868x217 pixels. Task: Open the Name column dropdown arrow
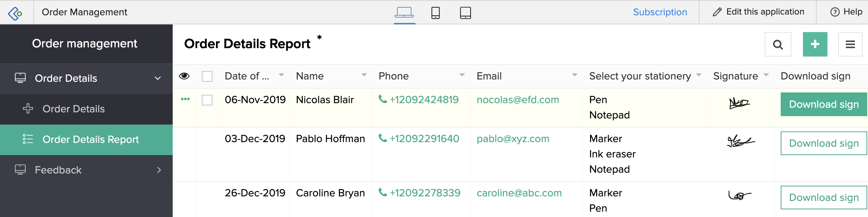click(x=364, y=75)
